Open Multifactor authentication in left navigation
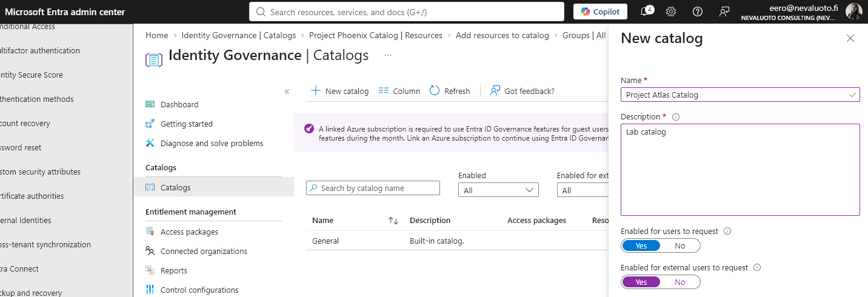The image size is (868, 297). point(39,50)
